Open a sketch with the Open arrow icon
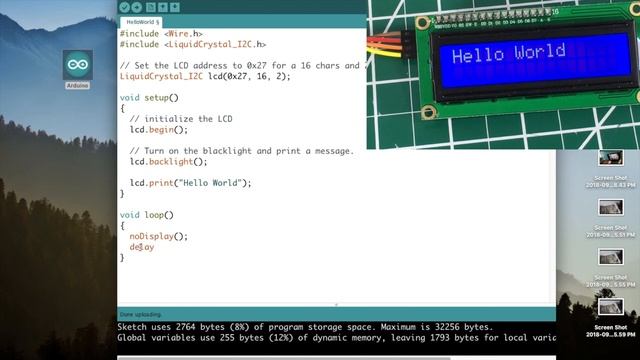Image resolution: width=640 pixels, height=360 pixels. click(x=162, y=7)
